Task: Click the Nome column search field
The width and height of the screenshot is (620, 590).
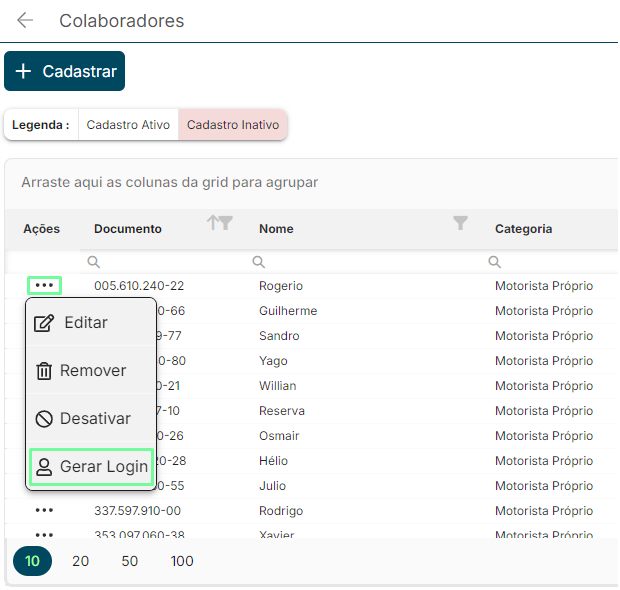Action: [350, 262]
